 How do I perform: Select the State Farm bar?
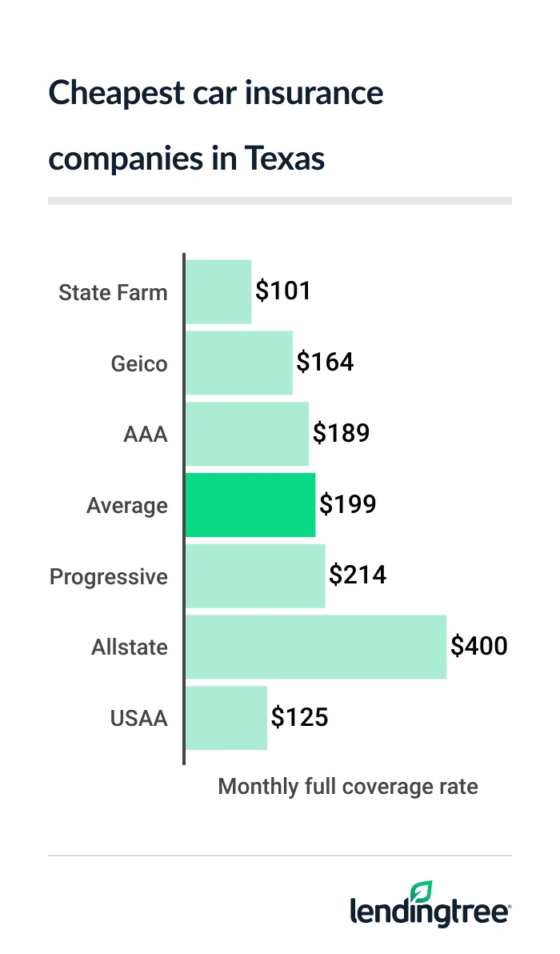coord(218,292)
